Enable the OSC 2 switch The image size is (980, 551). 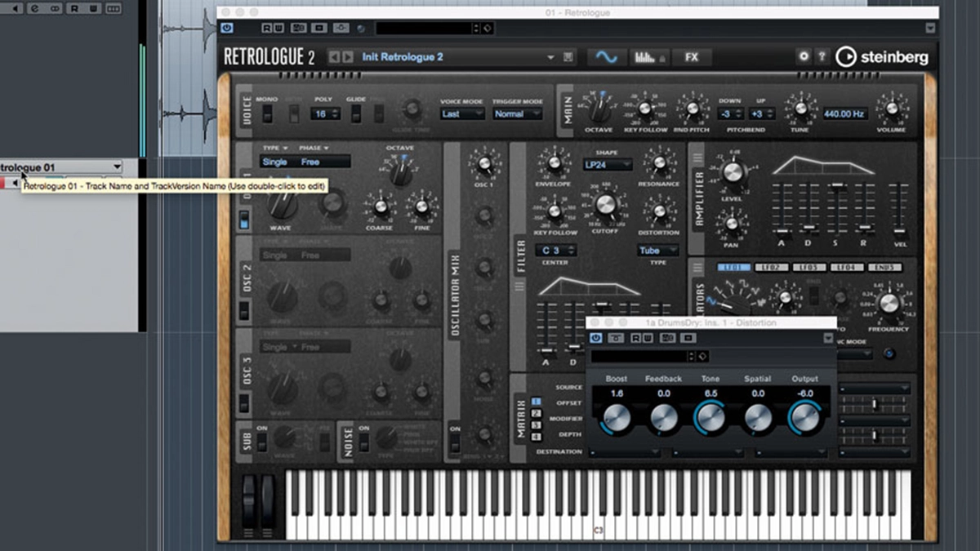tap(244, 310)
